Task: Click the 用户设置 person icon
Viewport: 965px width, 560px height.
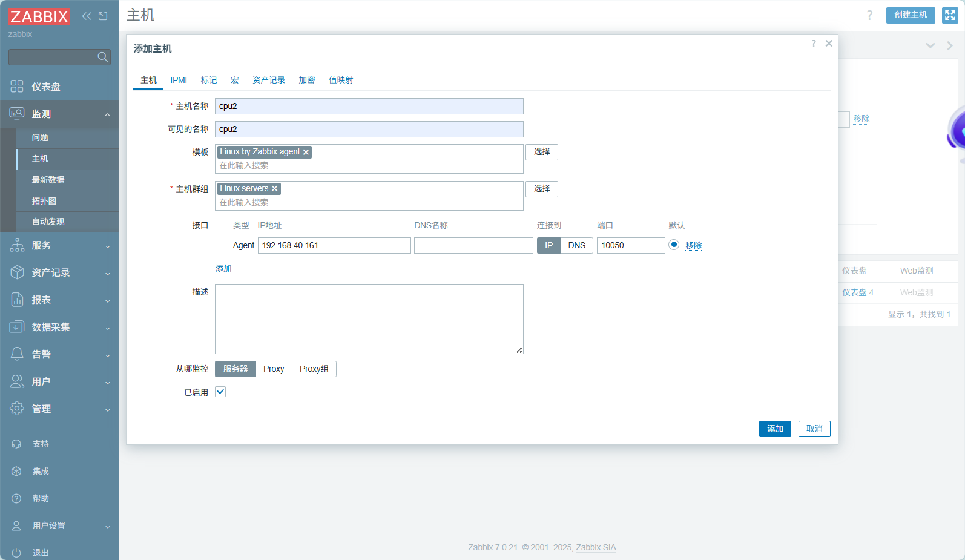Action: click(16, 525)
